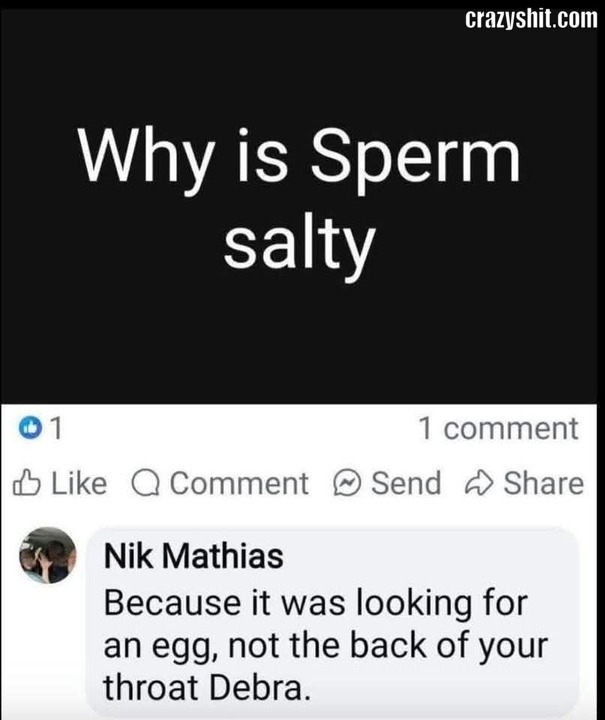Click the reaction count number 1

pos(56,428)
